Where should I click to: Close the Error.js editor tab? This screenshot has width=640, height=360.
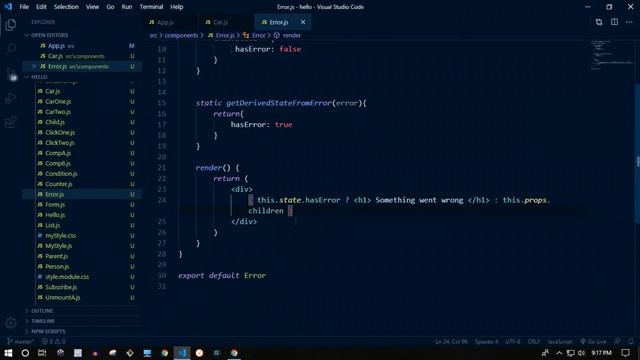tap(303, 22)
